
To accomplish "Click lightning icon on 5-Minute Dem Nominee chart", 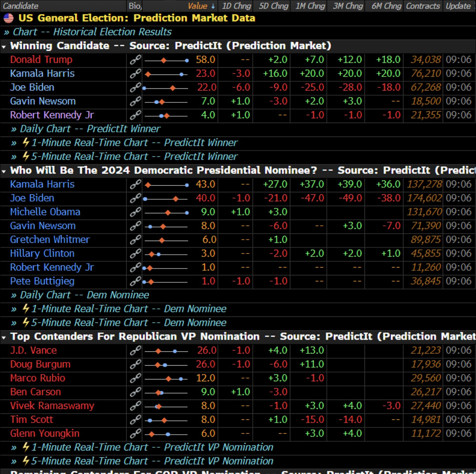I will click(26, 322).
